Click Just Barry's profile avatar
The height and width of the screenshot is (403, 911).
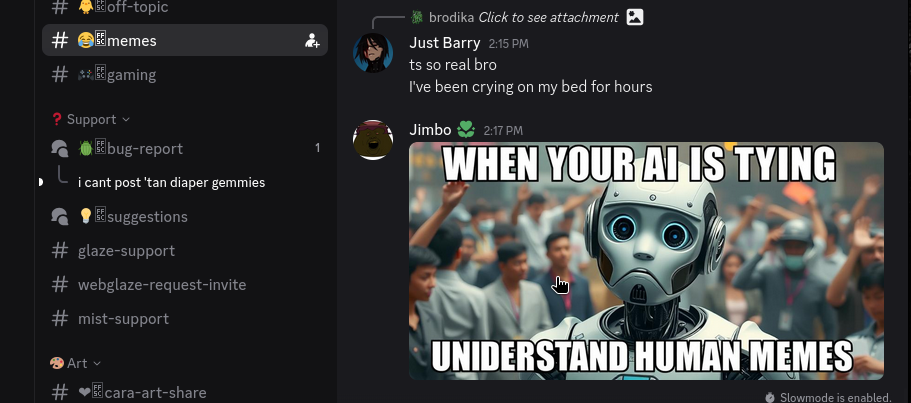pos(373,53)
